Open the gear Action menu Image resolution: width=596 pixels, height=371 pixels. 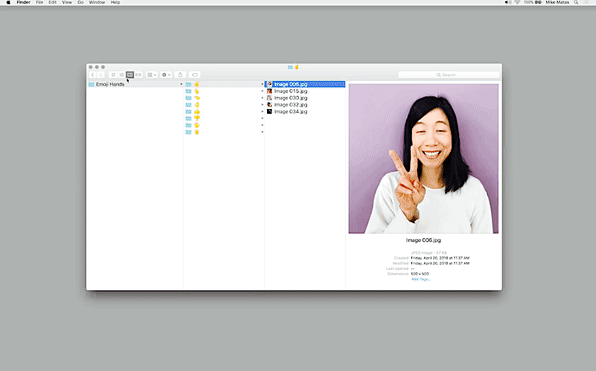click(166, 75)
